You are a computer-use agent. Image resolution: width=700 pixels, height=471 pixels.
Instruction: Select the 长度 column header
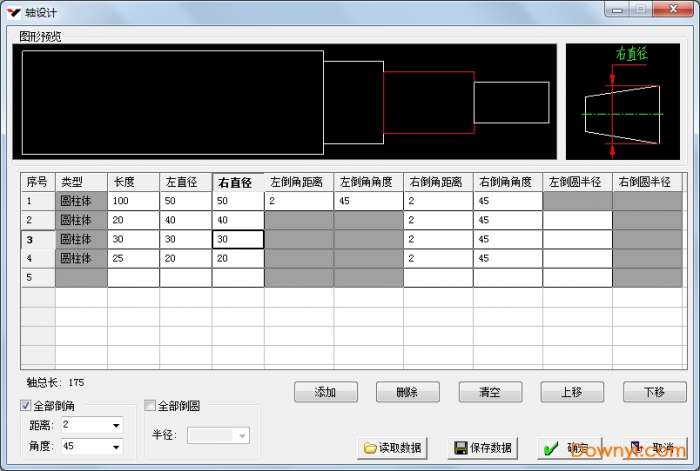coord(133,182)
